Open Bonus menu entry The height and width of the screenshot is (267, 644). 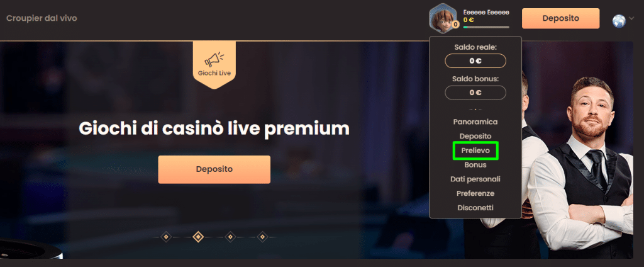point(475,165)
